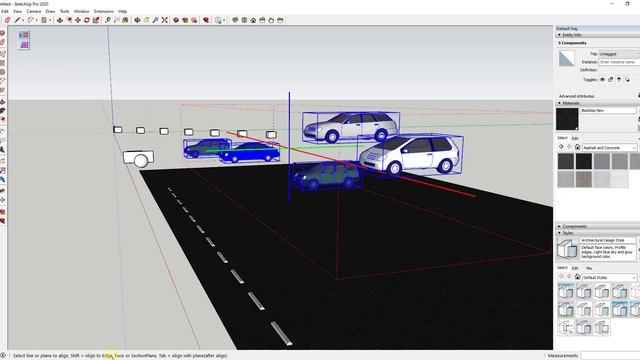Switch to Left view icon
Screen dimensions: 640x360
point(280,20)
